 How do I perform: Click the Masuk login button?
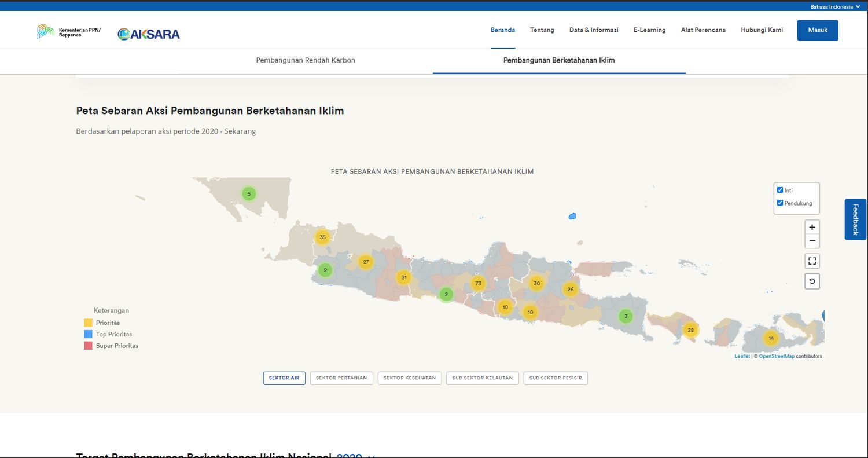(x=818, y=30)
